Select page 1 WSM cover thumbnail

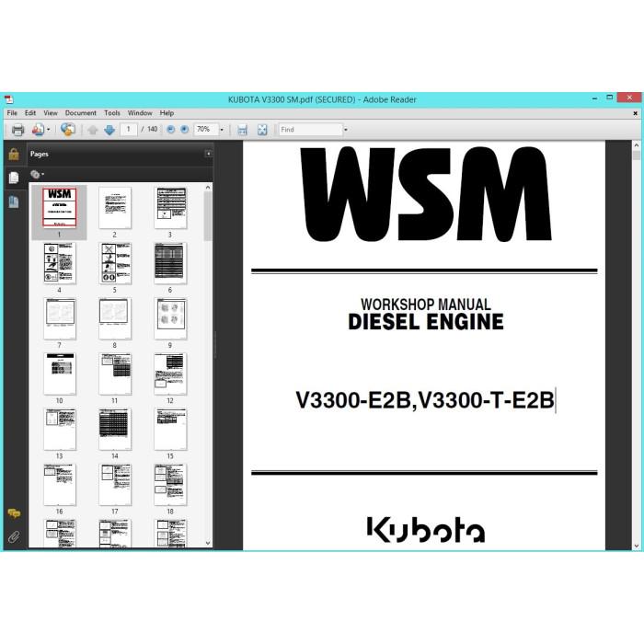click(60, 208)
